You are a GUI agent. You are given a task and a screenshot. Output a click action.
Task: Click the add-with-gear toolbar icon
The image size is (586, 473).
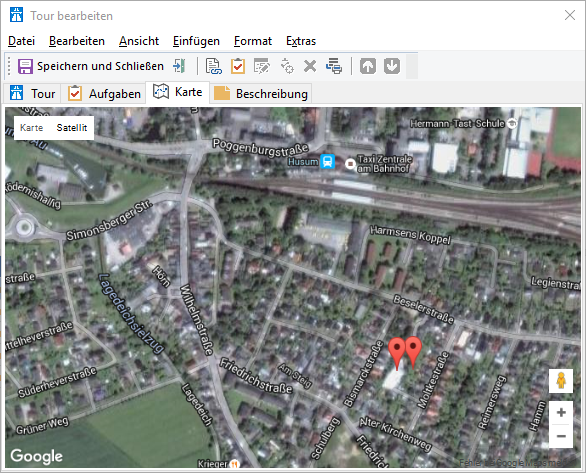pos(286,66)
